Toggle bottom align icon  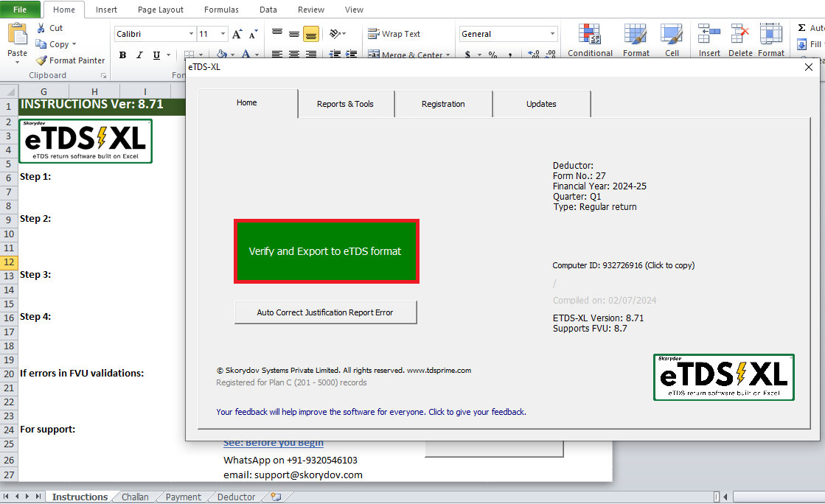point(311,34)
